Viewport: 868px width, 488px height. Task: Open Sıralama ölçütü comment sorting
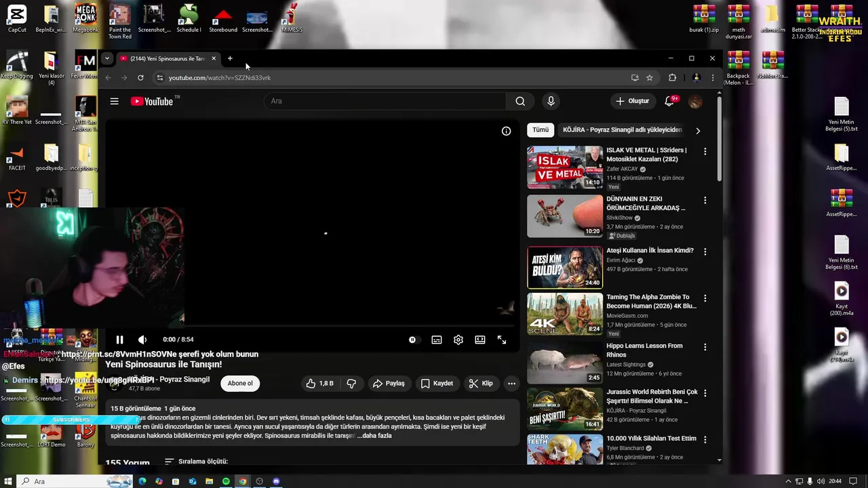point(196,462)
